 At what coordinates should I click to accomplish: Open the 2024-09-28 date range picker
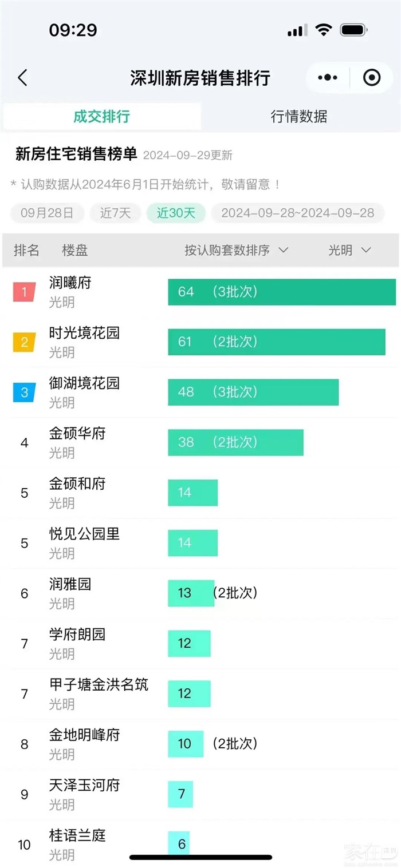298,213
